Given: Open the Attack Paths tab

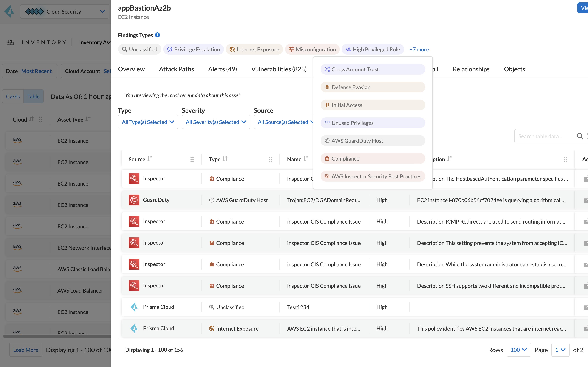Looking at the screenshot, I should click(x=176, y=69).
